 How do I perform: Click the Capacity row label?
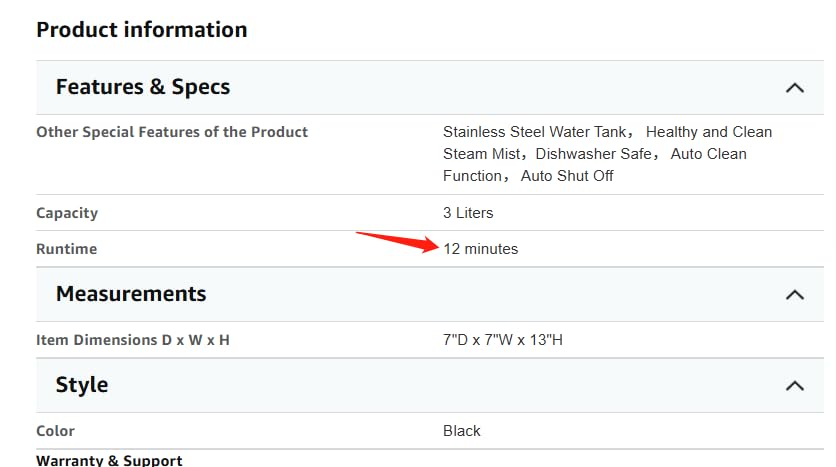67,213
